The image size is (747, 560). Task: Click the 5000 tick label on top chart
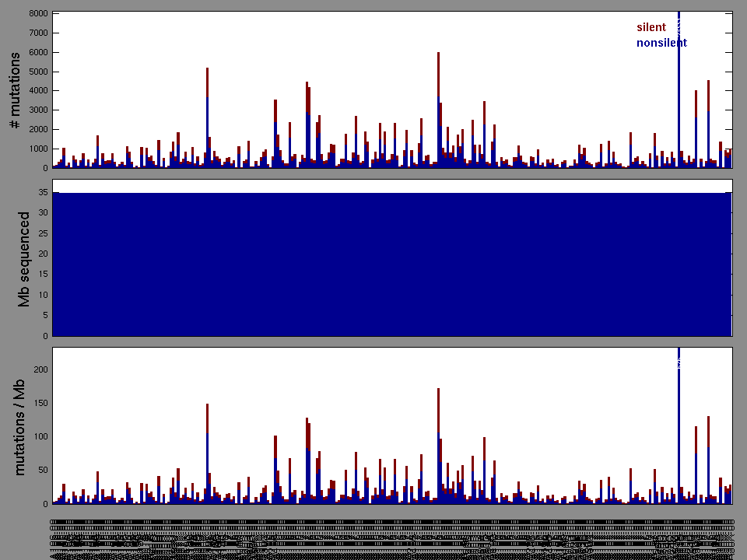pos(37,72)
